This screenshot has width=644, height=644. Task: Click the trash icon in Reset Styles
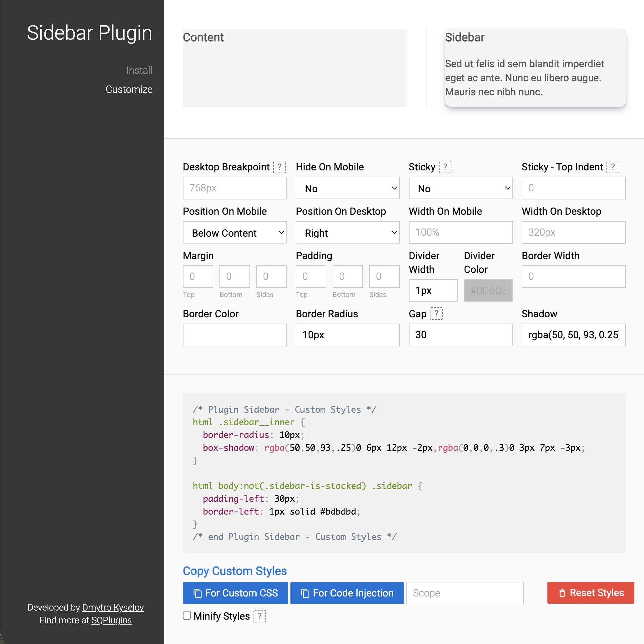pyautogui.click(x=562, y=593)
